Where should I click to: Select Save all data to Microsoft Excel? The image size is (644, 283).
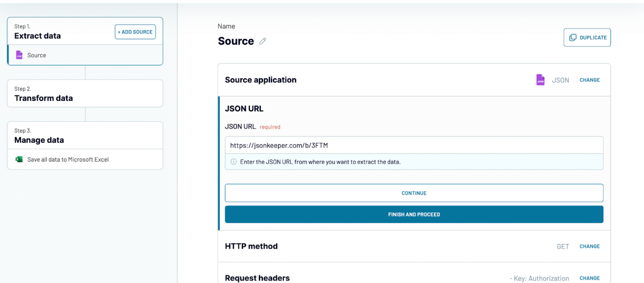[64, 159]
